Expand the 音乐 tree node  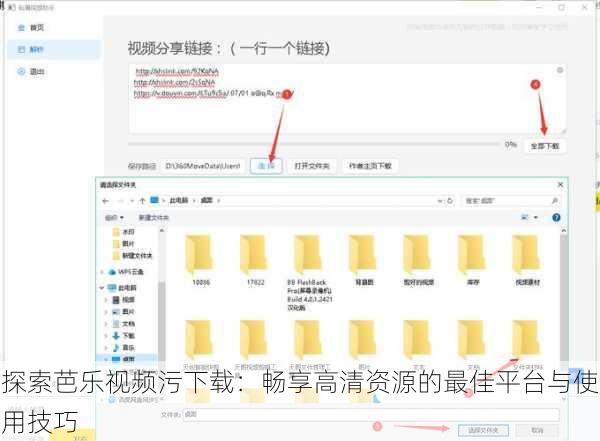pyautogui.click(x=106, y=348)
